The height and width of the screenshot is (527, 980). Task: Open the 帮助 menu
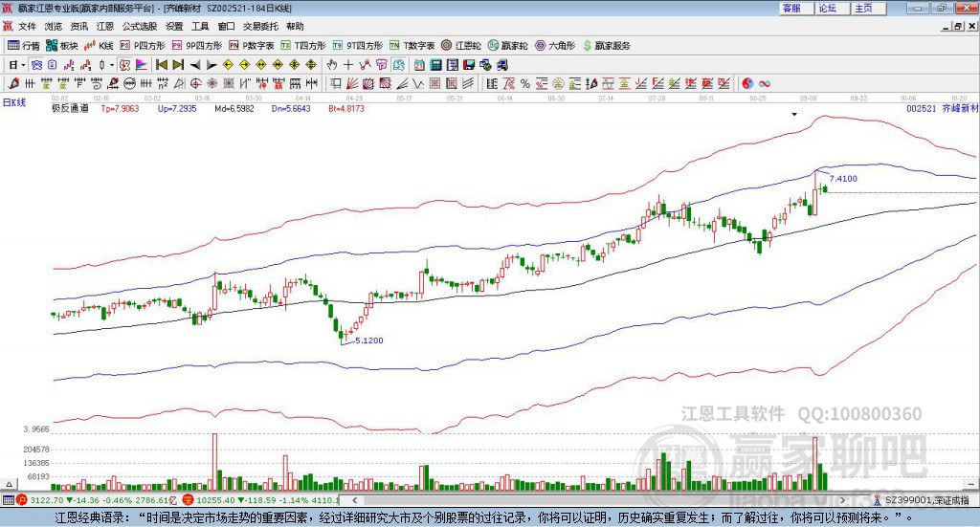(295, 26)
